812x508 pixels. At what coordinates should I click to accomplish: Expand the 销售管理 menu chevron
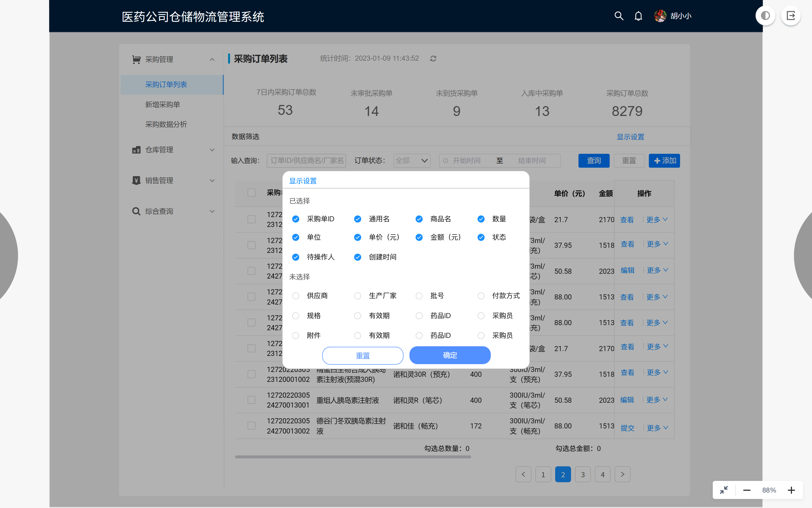[x=212, y=180]
